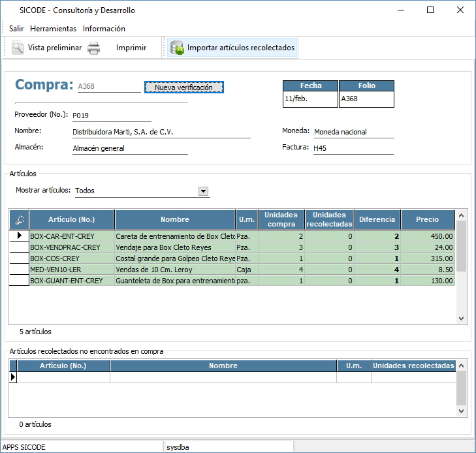Click the Importar artículos recolectados database icon
Screen dimensions: 476x453
[176, 48]
